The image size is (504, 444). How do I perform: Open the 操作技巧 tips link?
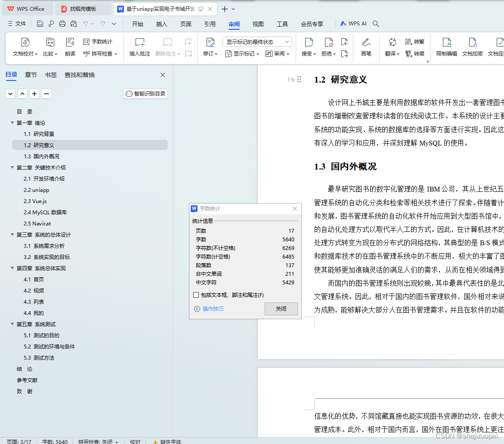pyautogui.click(x=213, y=309)
